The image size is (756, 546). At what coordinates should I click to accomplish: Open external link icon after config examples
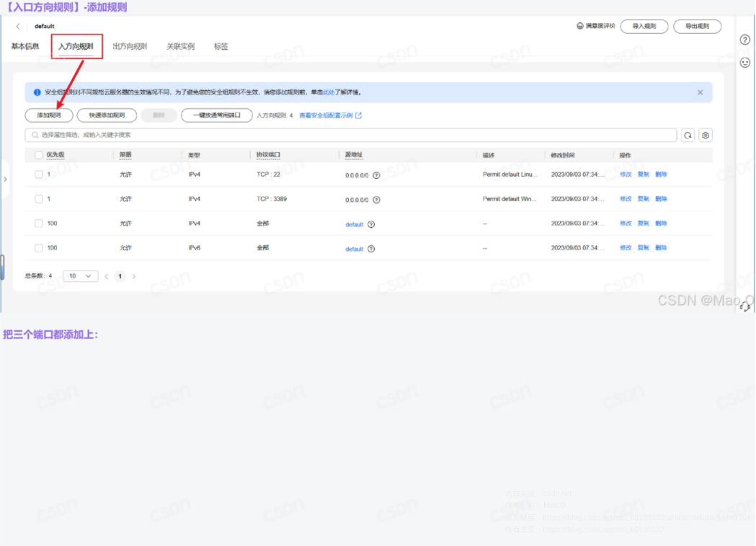tap(358, 115)
